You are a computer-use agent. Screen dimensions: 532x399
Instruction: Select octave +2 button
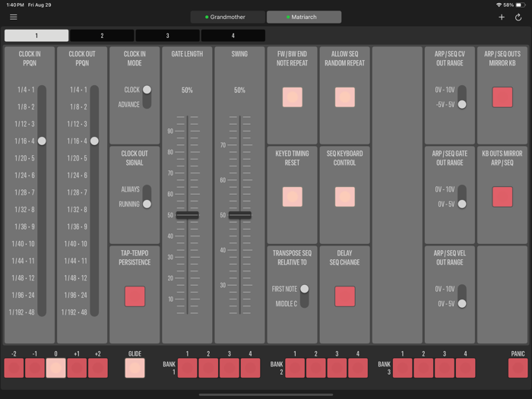point(98,368)
